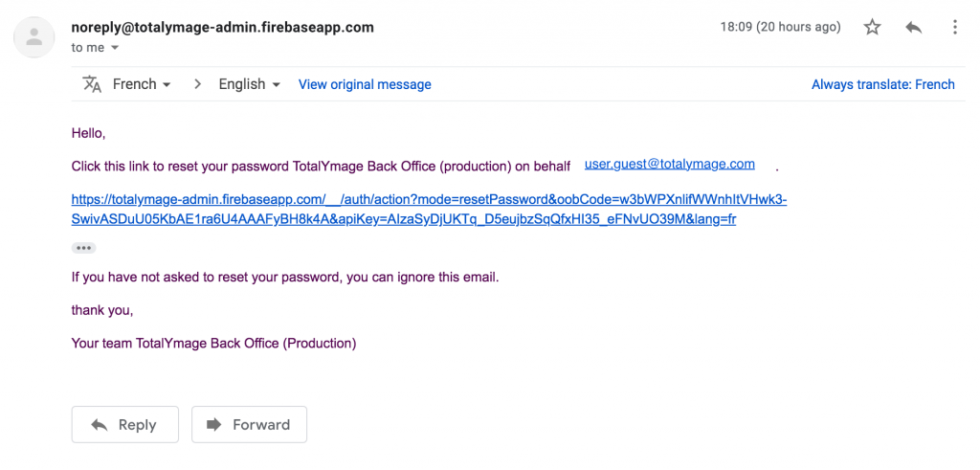Open the English target language dropdown
This screenshot has width=980, height=470.
[249, 84]
